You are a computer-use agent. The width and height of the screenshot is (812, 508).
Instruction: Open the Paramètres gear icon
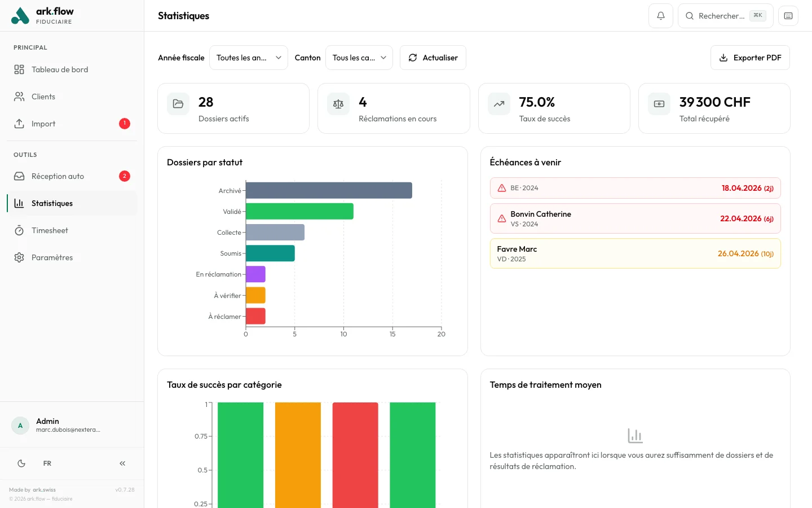[x=19, y=257]
